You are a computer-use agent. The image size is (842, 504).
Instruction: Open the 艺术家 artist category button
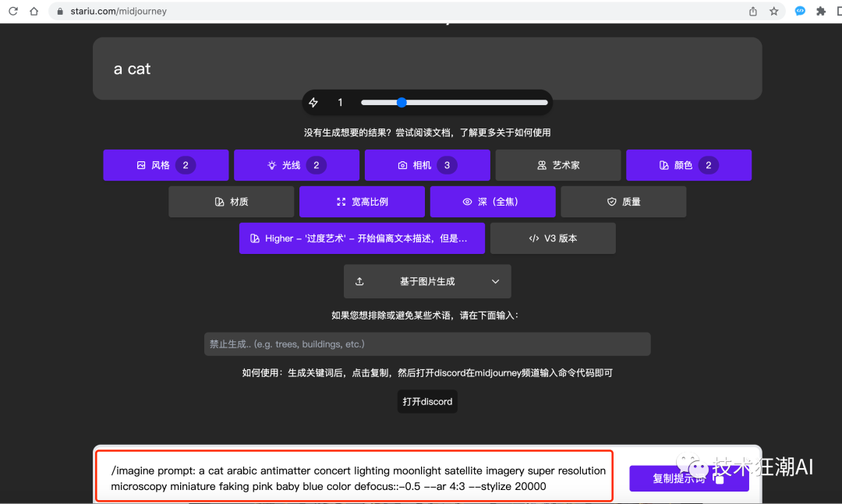pyautogui.click(x=558, y=165)
